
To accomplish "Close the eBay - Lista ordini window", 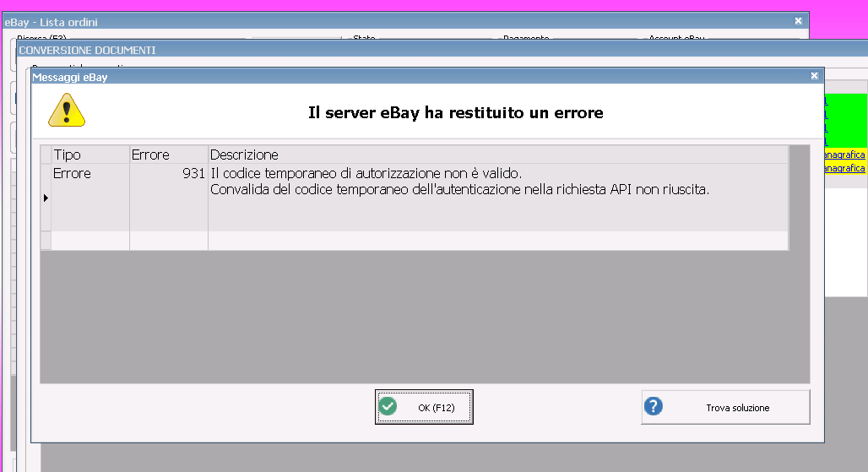I will (x=798, y=21).
